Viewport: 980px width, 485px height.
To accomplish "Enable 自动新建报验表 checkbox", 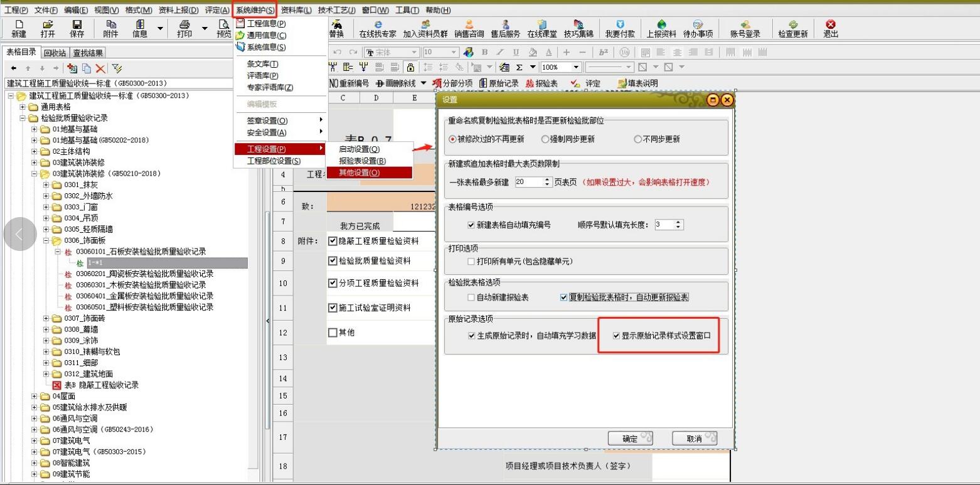I will [471, 297].
